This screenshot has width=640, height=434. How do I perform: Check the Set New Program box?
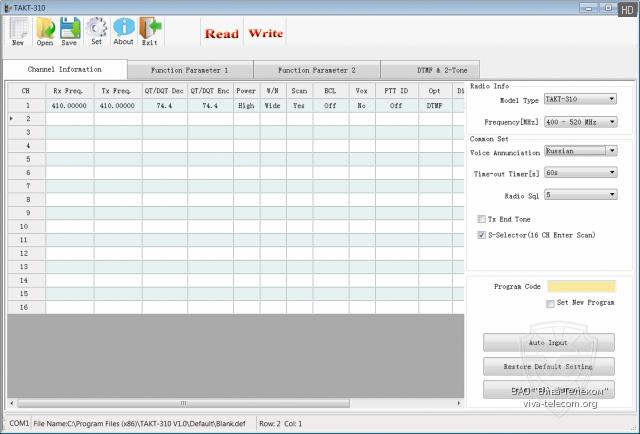point(550,303)
